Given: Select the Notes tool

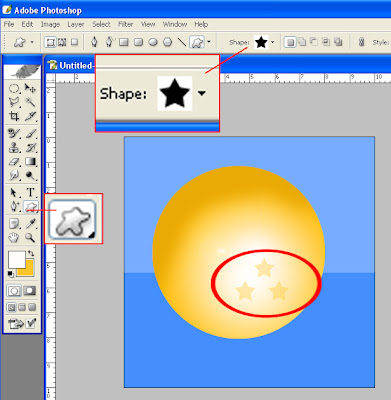Looking at the screenshot, I should 14,224.
